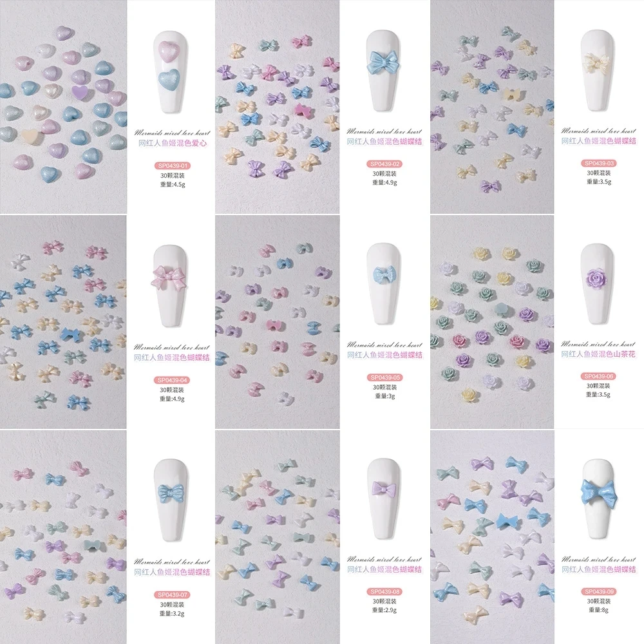
Task: Click the 网红人鱼姬混色山茶花 title text
Action: (x=599, y=354)
